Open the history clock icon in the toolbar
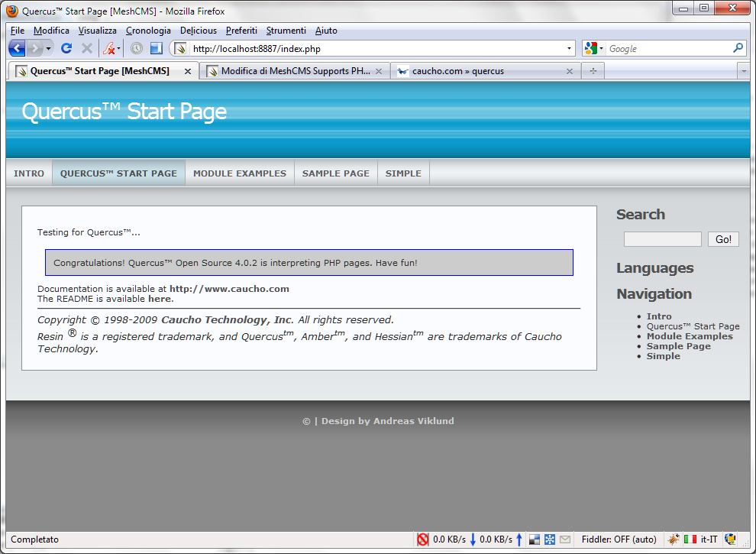Image resolution: width=756 pixels, height=554 pixels. [137, 48]
